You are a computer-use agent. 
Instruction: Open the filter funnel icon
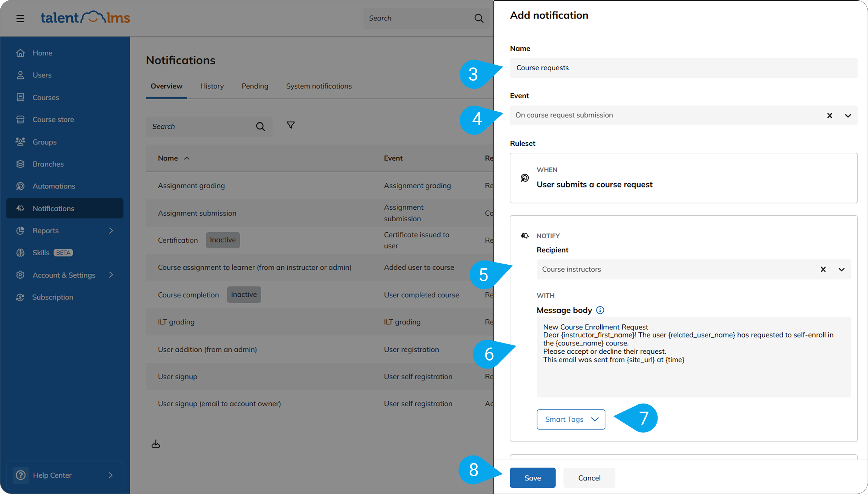291,125
